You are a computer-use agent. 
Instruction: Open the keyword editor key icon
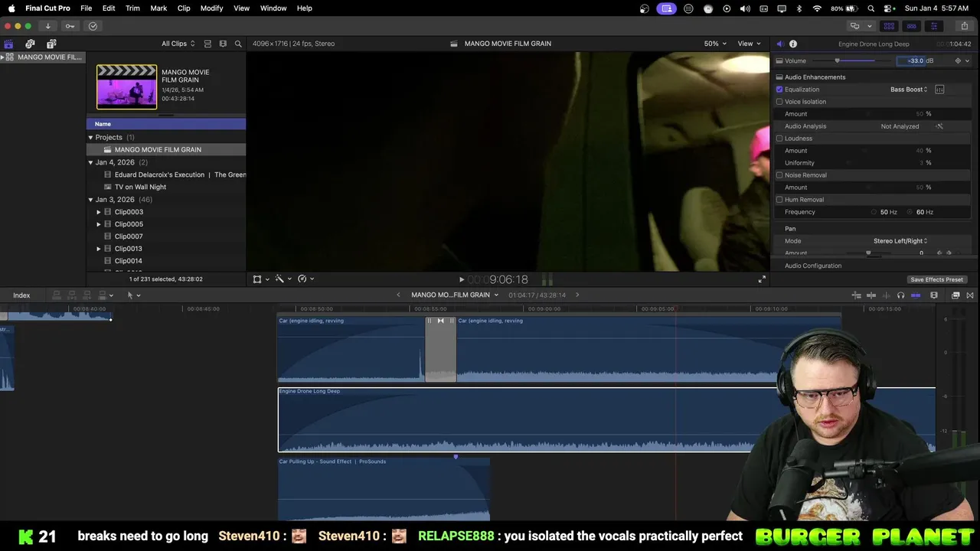point(70,26)
